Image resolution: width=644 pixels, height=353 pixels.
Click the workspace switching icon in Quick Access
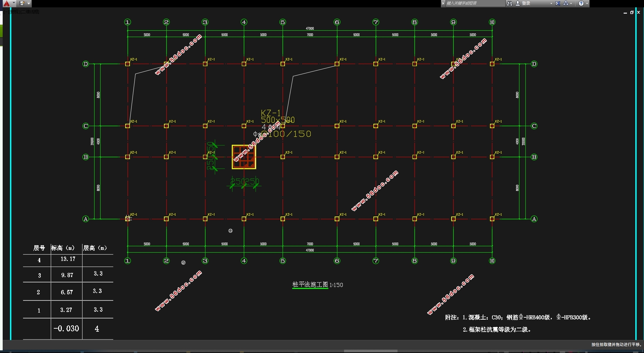click(x=22, y=3)
